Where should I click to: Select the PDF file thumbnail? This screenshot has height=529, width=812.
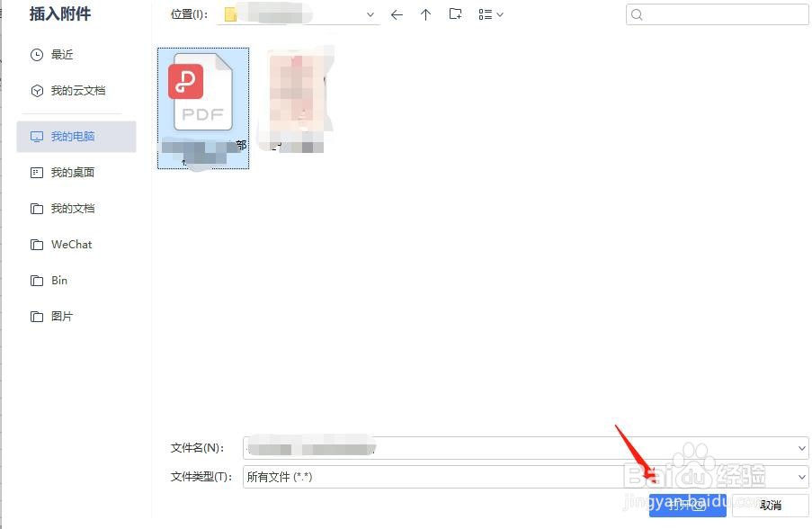[x=202, y=94]
